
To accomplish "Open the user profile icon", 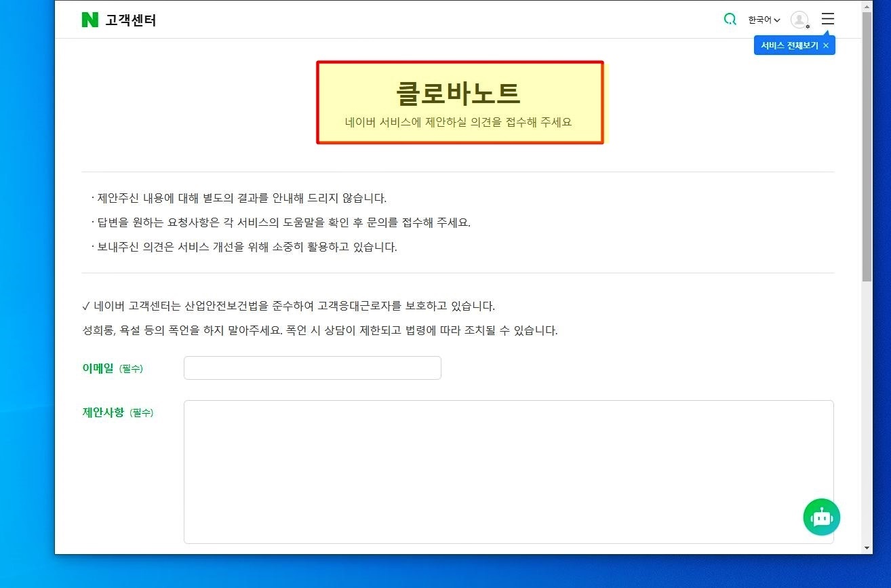I will pos(800,20).
